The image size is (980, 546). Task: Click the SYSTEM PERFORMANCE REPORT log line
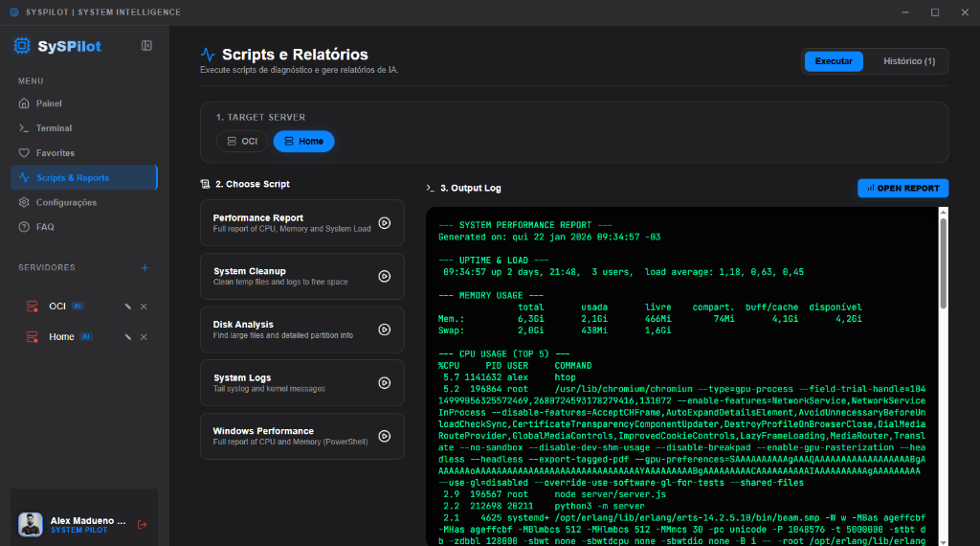coord(525,225)
